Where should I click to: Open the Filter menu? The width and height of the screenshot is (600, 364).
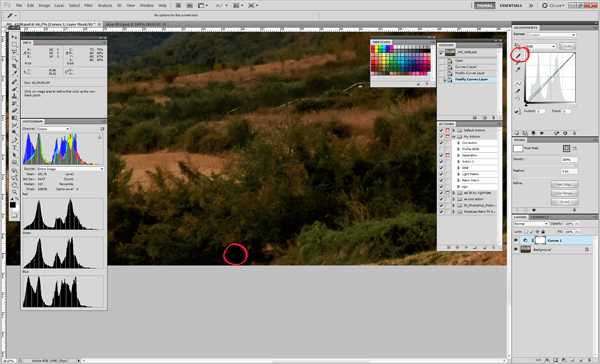(x=88, y=5)
